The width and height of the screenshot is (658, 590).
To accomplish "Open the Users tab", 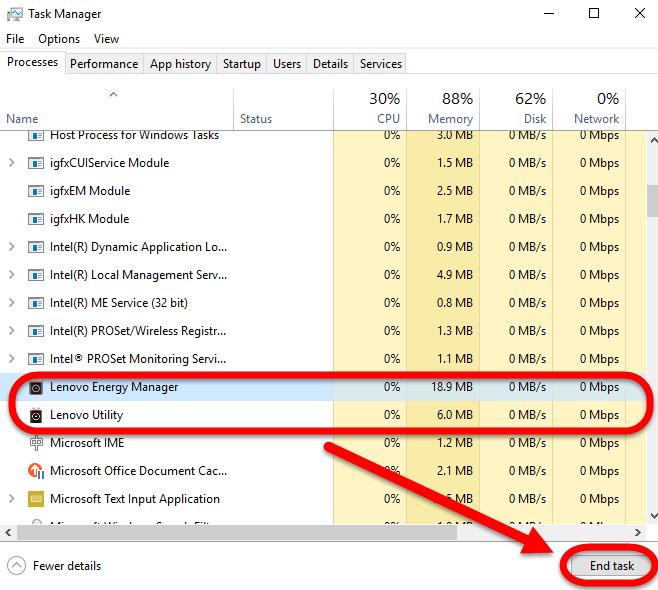I will tap(287, 64).
